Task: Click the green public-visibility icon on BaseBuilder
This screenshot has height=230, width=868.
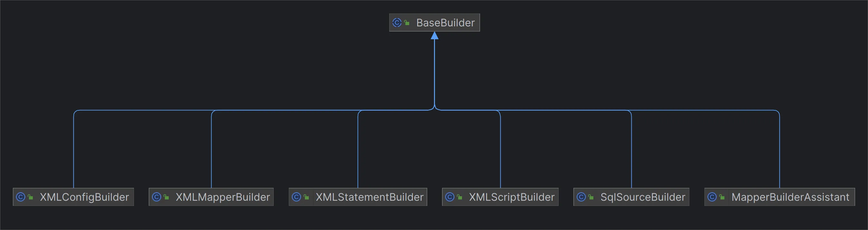Action: 407,23
